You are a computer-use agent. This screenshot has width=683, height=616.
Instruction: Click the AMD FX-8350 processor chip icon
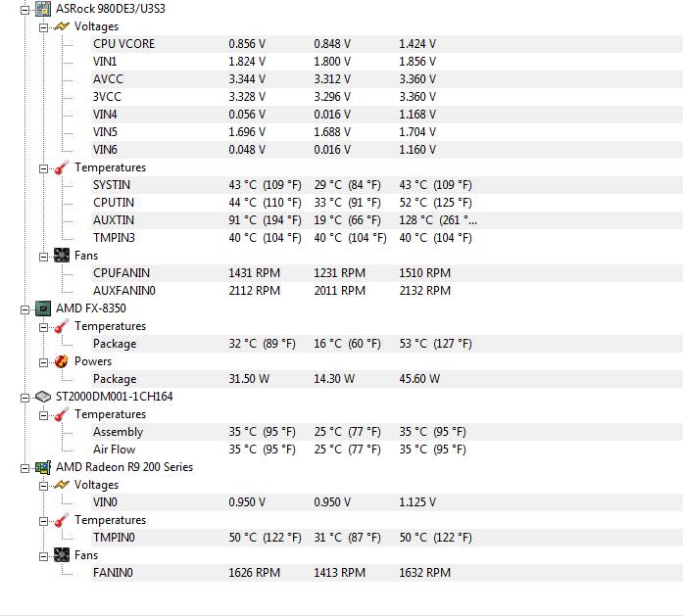click(x=43, y=308)
